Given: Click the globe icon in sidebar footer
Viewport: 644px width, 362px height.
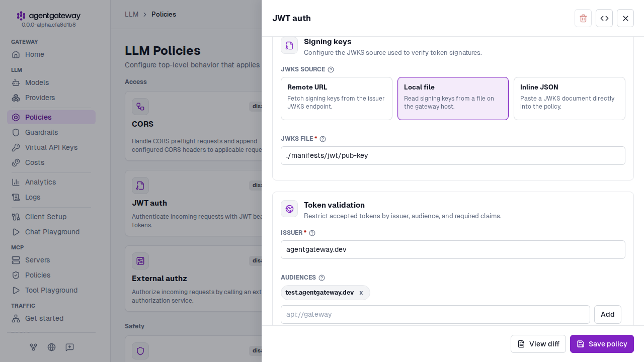Looking at the screenshot, I should coord(51,347).
